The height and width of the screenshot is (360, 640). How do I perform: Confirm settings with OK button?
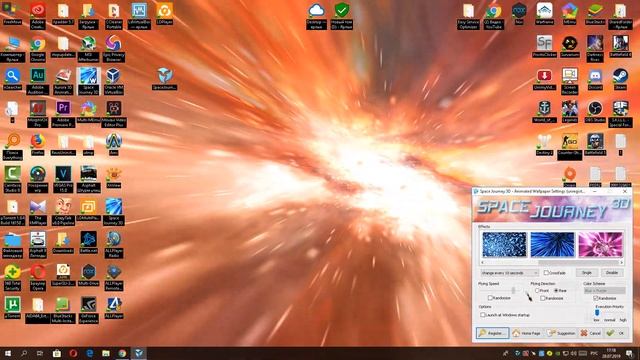tap(616, 333)
